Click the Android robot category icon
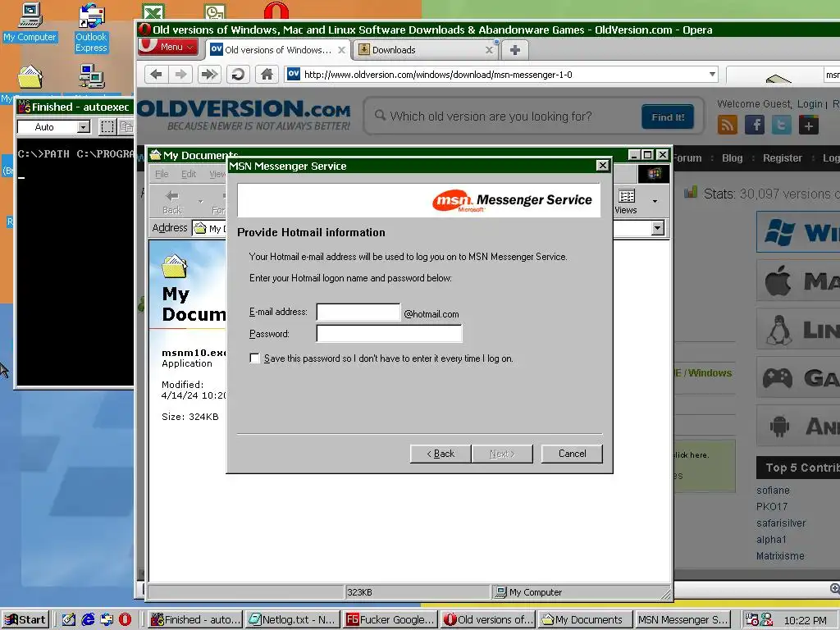 tap(779, 427)
